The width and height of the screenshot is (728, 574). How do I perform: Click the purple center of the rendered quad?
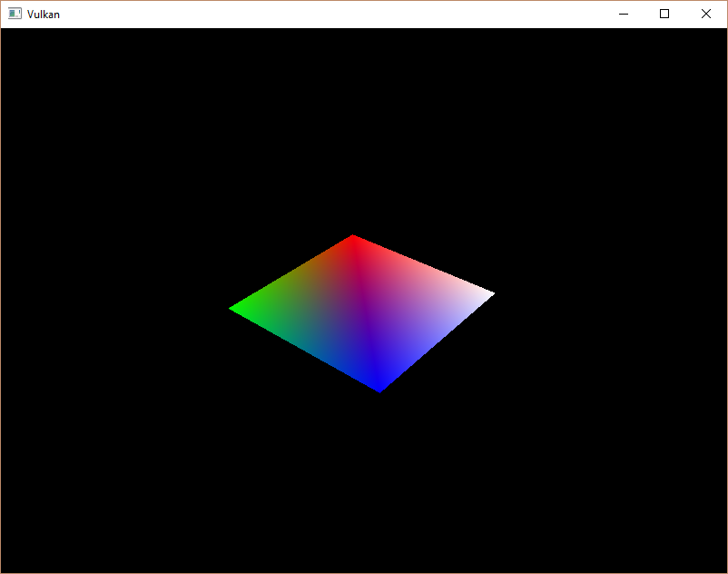[365, 313]
